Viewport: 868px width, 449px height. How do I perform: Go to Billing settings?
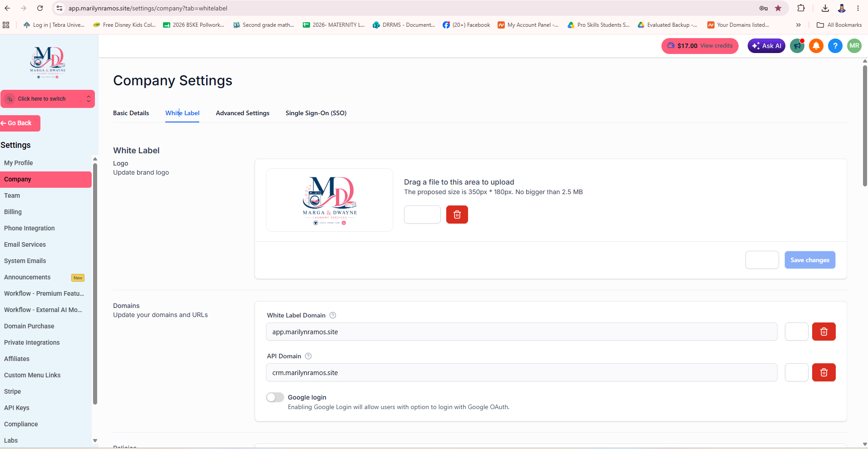[46, 212]
